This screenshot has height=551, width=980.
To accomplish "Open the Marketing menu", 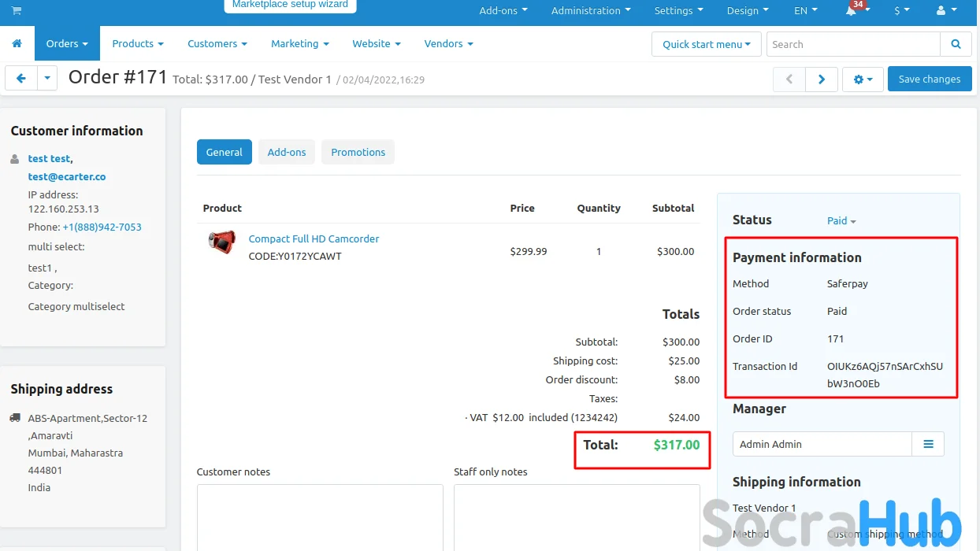I will point(300,43).
